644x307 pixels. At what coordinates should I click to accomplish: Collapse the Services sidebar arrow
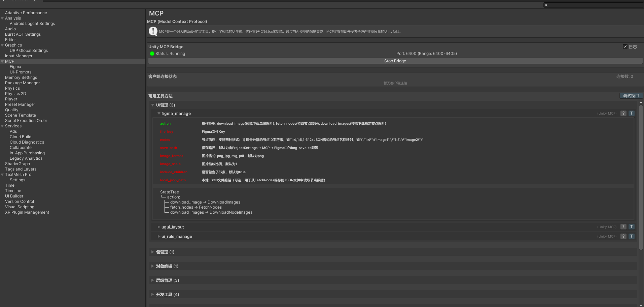coord(2,126)
